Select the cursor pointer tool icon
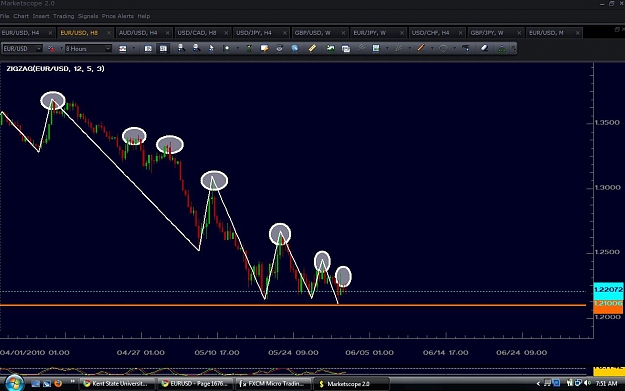Screen dimensions: 625x391 (211, 48)
